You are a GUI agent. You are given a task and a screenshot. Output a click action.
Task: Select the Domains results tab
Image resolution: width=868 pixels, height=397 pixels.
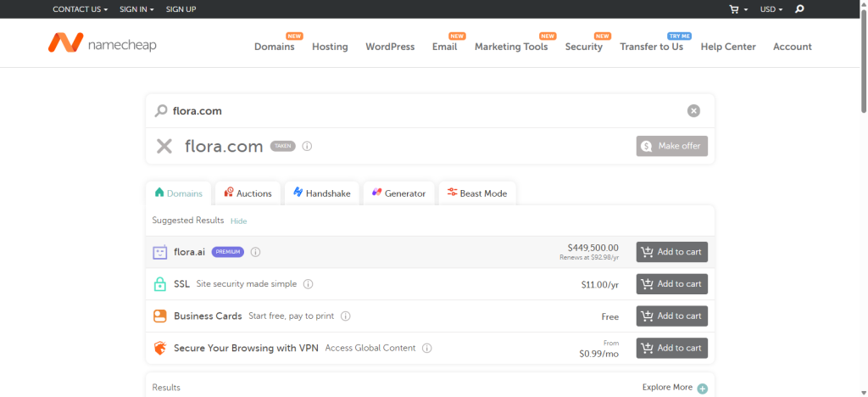click(x=178, y=193)
